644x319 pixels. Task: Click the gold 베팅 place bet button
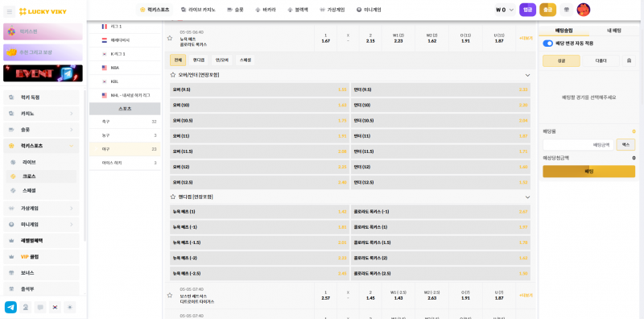coord(589,172)
